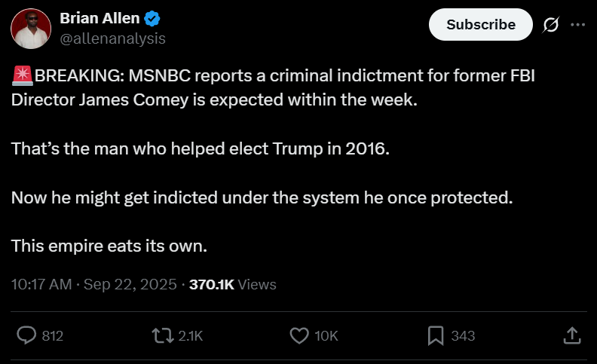Click the 812 replies count

point(52,336)
